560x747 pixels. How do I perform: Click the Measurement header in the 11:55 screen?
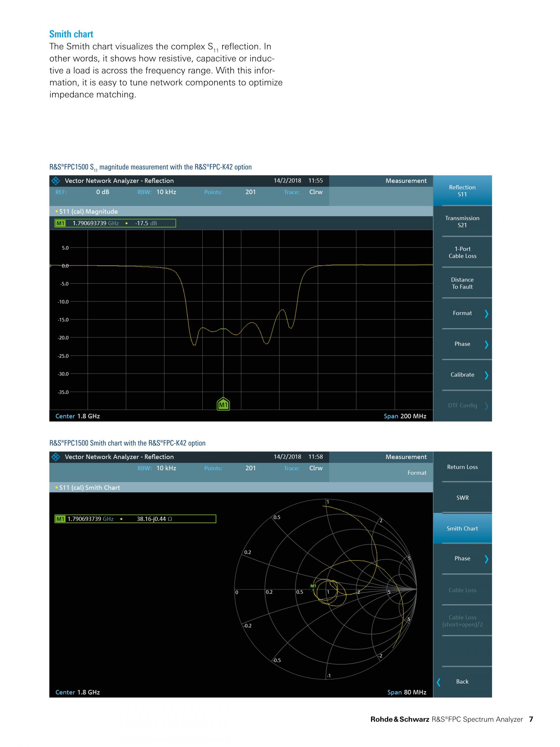[406, 181]
